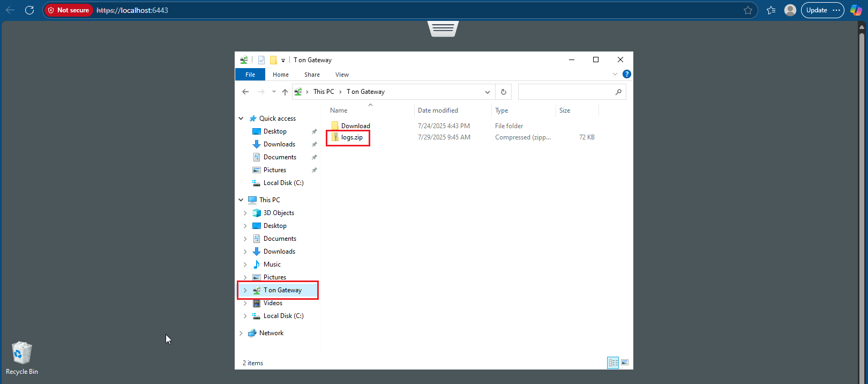Sort by Date modified column header
This screenshot has height=384, width=868.
(x=438, y=110)
